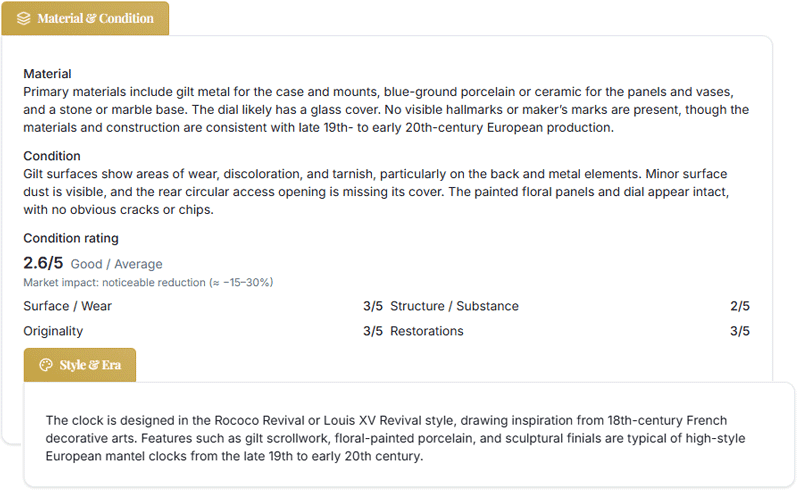Click the layers icon in Material & Condition
Screen dimensions: 800x493
(24, 18)
